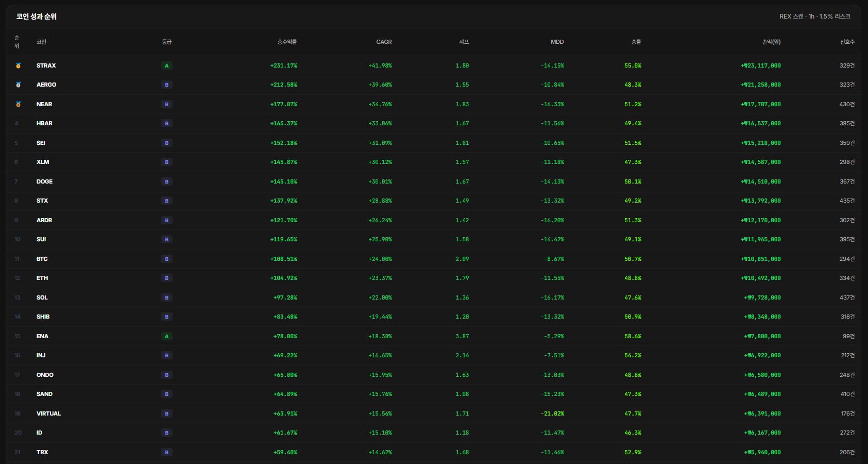Click the 'MDD' column header

557,42
